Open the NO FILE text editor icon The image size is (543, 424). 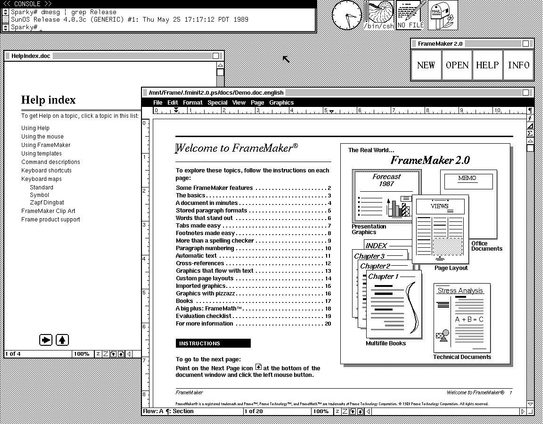410,15
